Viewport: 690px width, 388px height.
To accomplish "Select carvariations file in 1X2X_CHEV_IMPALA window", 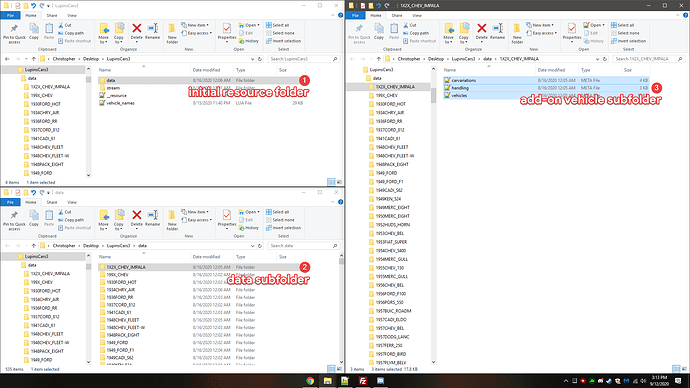I will [463, 81].
